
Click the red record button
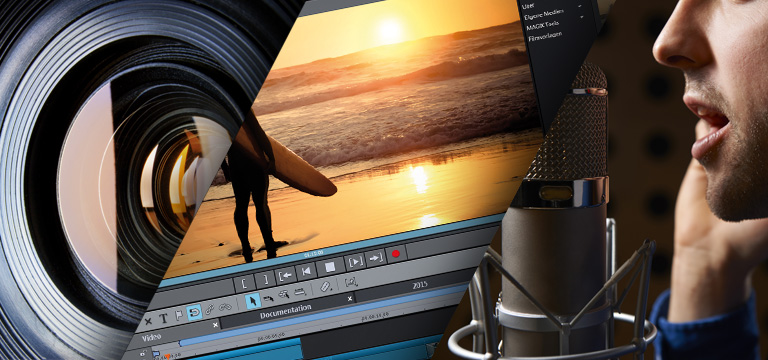(396, 254)
